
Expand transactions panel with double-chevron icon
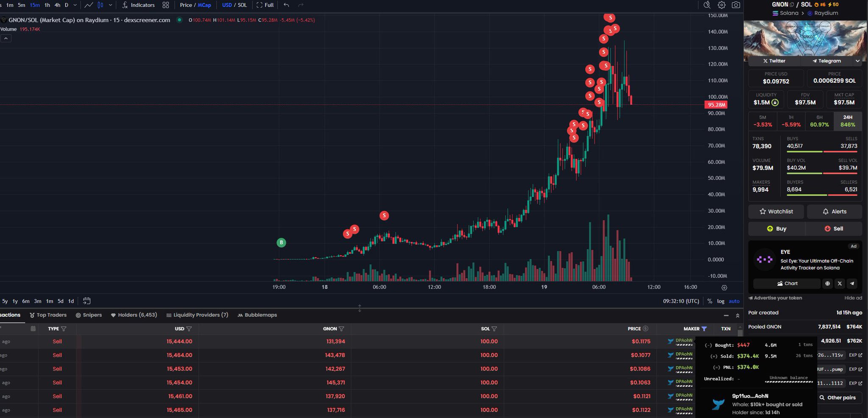coord(737,315)
